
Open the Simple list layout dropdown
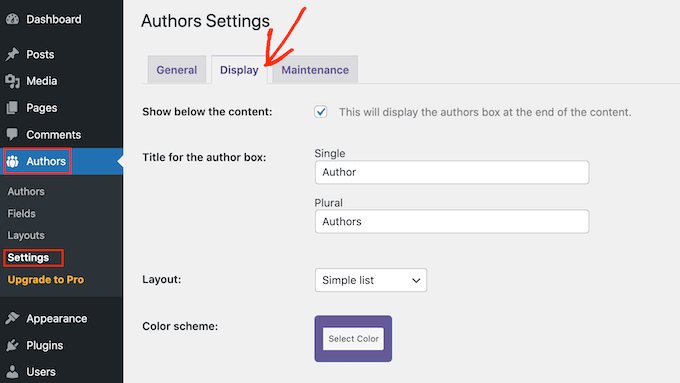point(371,280)
